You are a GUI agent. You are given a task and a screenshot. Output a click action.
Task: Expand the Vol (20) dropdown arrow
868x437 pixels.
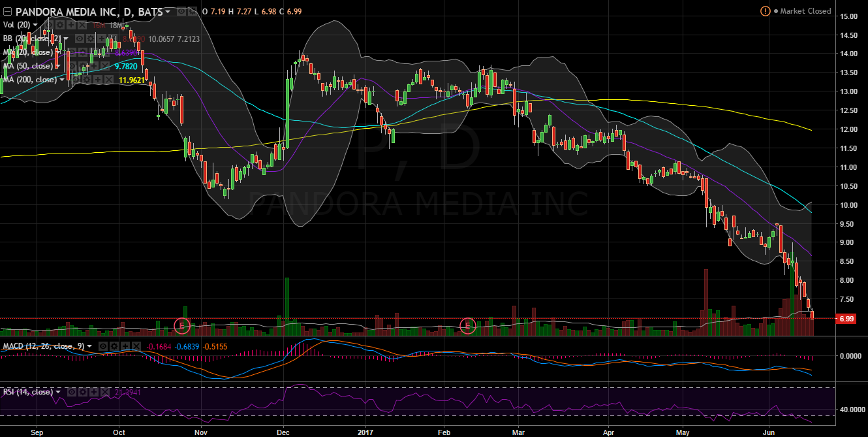coord(35,25)
